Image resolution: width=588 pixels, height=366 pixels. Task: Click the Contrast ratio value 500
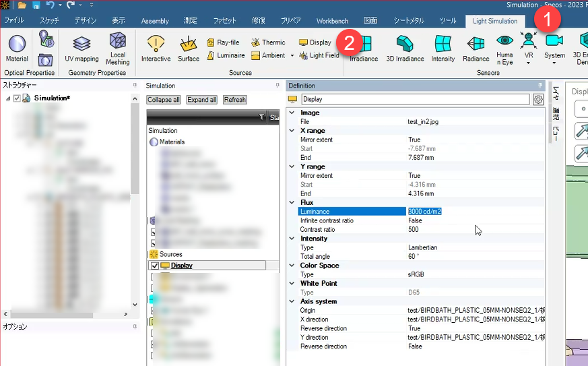click(414, 230)
